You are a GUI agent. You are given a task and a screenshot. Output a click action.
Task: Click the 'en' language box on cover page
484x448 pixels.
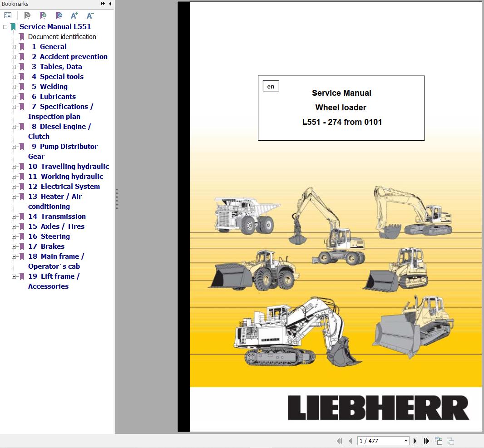[x=271, y=86]
